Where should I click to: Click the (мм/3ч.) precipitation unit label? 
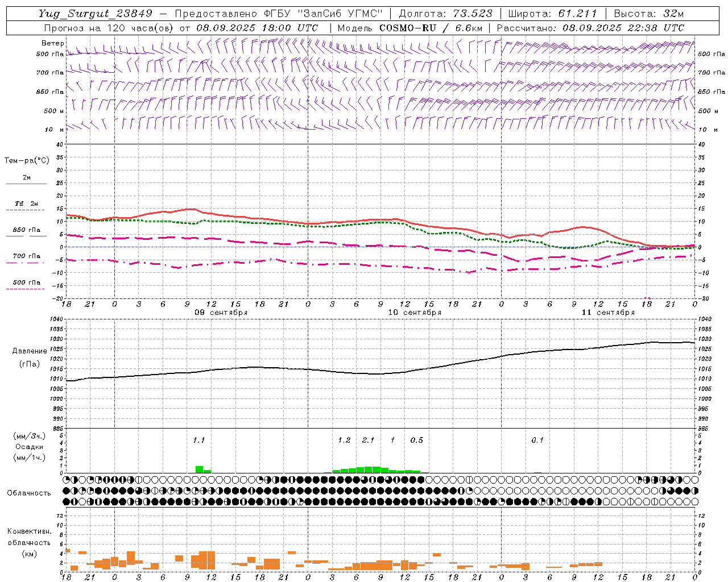30,436
